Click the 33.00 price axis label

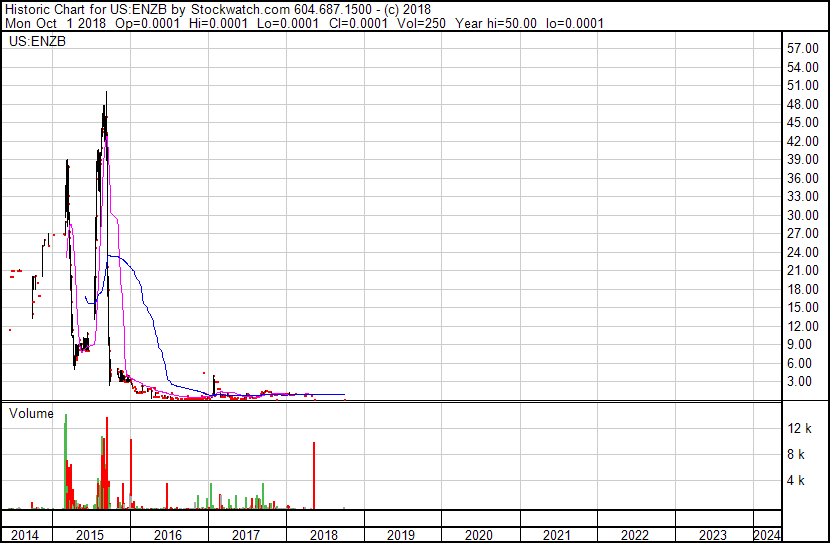tap(803, 196)
